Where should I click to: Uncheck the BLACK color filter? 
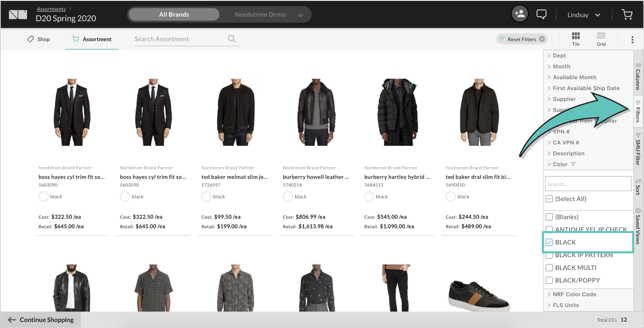(x=549, y=242)
